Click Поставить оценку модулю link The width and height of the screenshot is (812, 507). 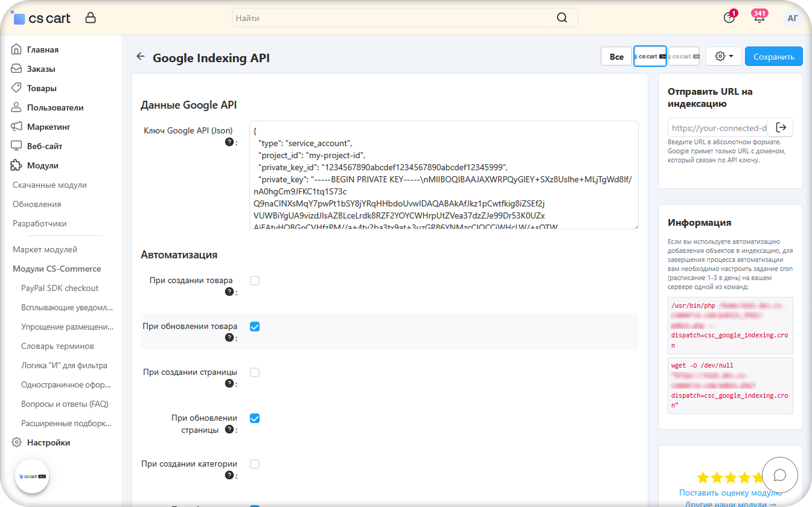pos(730,493)
